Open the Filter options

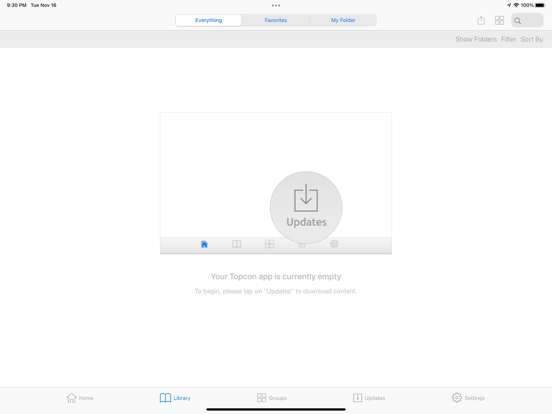pos(508,39)
